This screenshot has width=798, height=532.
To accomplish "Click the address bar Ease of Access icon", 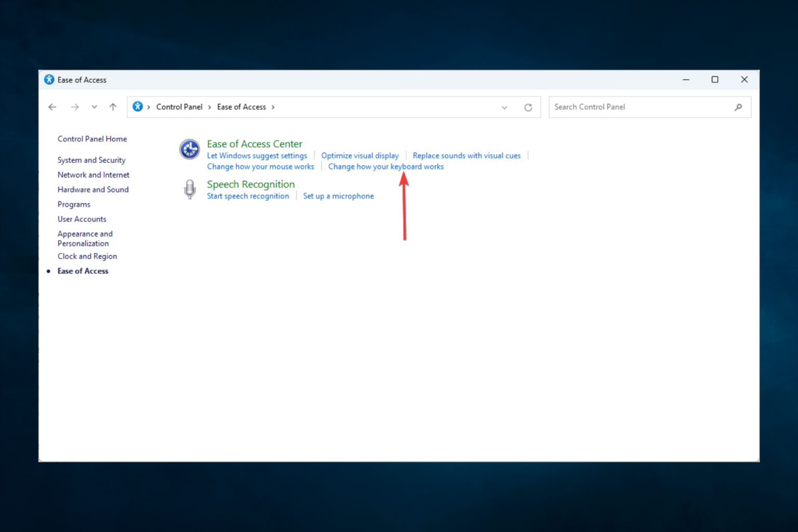I will pyautogui.click(x=138, y=107).
